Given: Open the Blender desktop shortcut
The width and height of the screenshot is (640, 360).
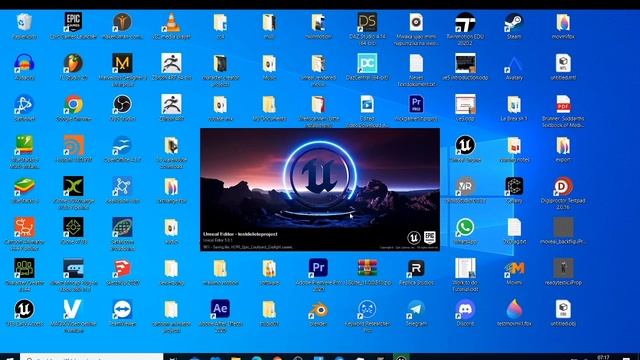Looking at the screenshot, I should click(x=318, y=309).
